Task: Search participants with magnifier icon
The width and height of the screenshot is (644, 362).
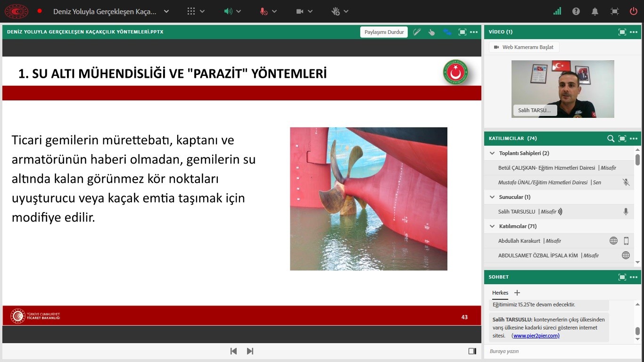Action: pyautogui.click(x=611, y=139)
